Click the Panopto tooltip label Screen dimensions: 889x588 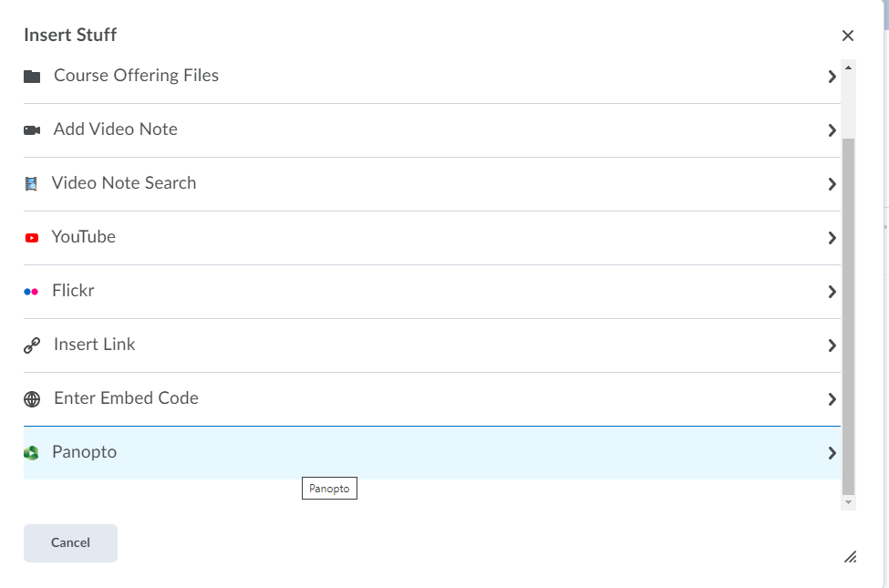point(329,488)
